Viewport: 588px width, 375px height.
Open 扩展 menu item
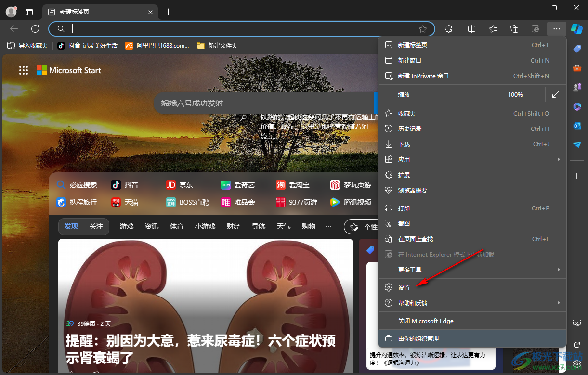tap(472, 175)
